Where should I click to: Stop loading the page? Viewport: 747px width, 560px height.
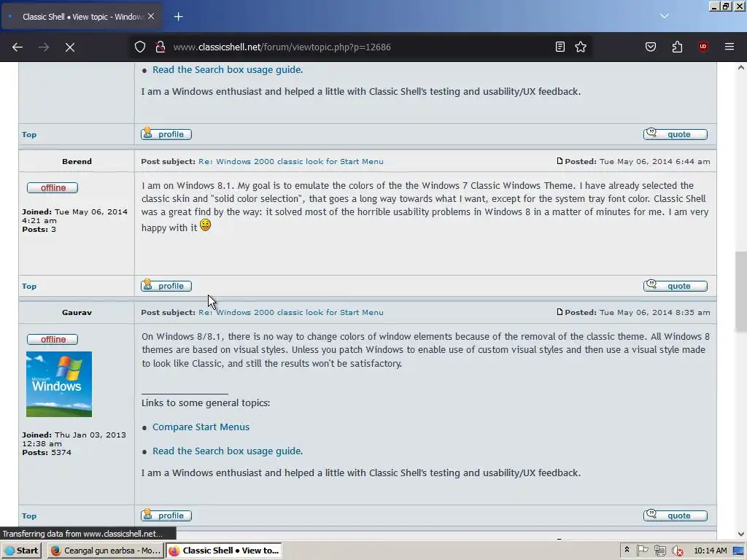tap(70, 47)
